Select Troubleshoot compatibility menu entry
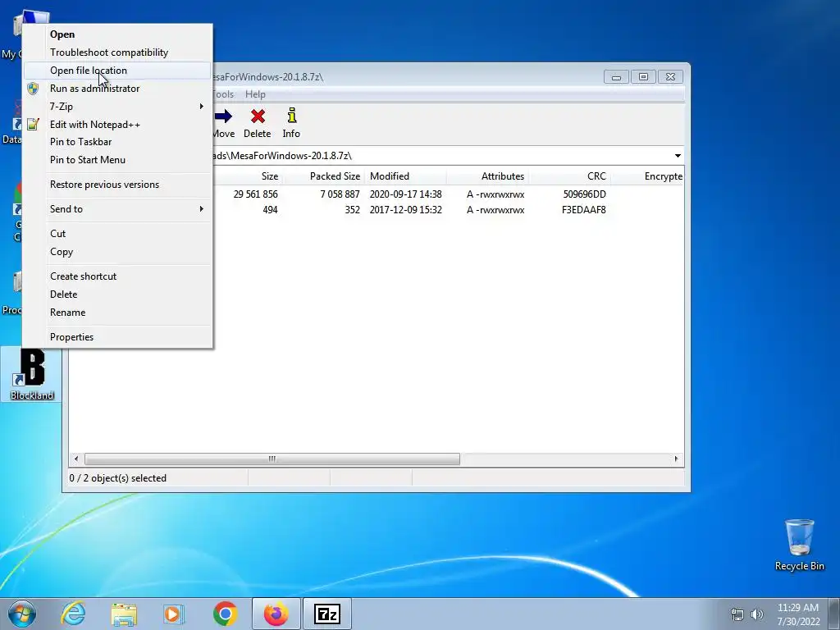 pyautogui.click(x=109, y=52)
